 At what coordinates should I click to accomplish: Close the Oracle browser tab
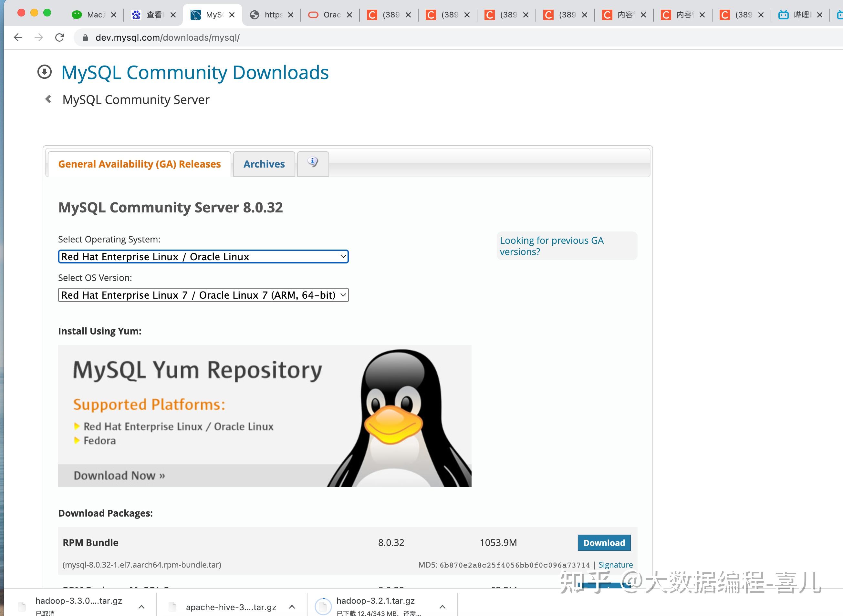(349, 15)
